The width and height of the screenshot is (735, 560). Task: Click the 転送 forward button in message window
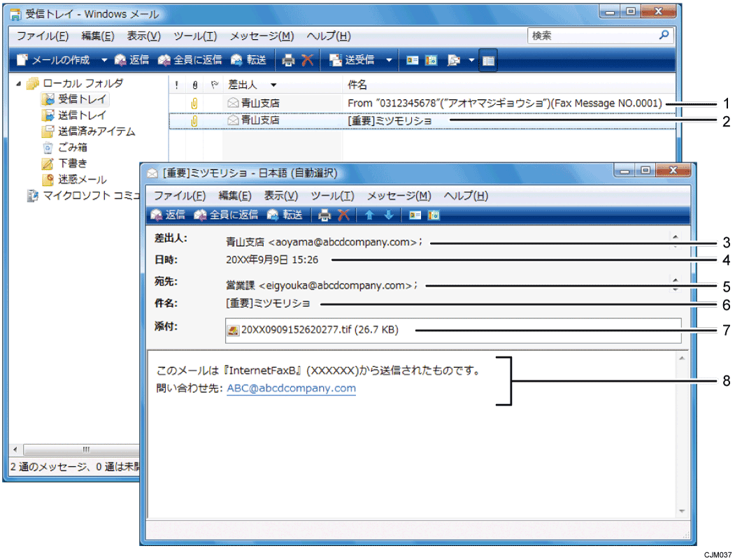(x=284, y=215)
